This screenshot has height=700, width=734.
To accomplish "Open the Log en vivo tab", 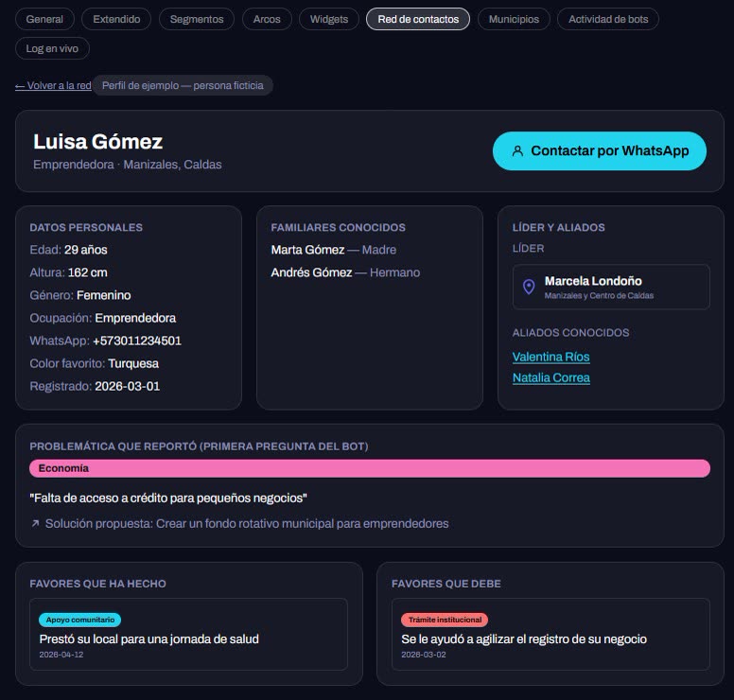I will [x=52, y=48].
